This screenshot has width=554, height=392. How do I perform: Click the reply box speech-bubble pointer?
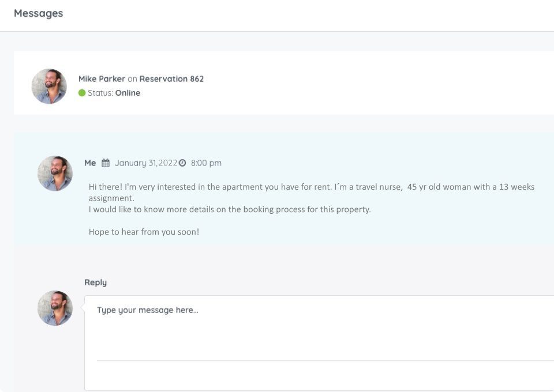click(x=83, y=307)
